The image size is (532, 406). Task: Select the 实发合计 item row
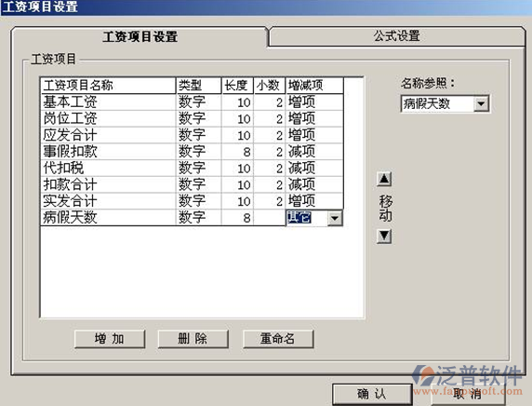click(x=192, y=201)
